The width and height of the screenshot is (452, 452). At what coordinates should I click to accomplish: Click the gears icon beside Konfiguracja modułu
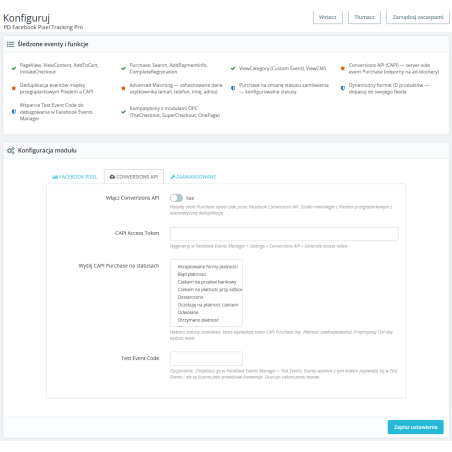(11, 151)
